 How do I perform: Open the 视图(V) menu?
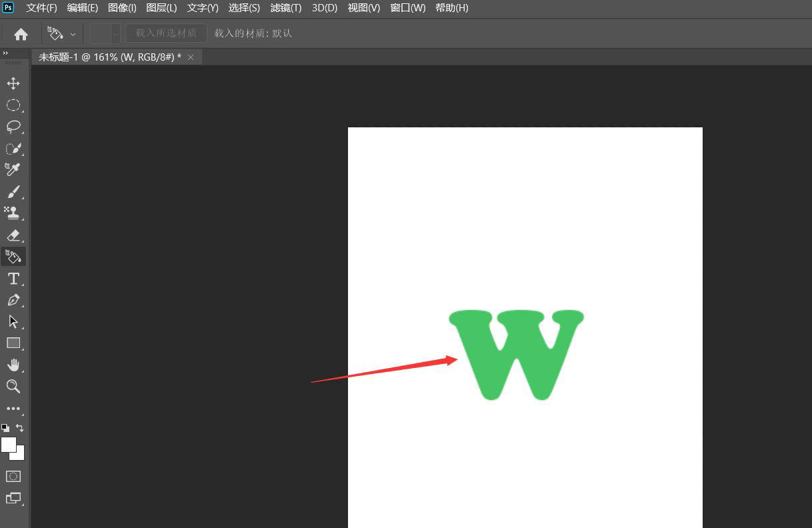pos(364,8)
